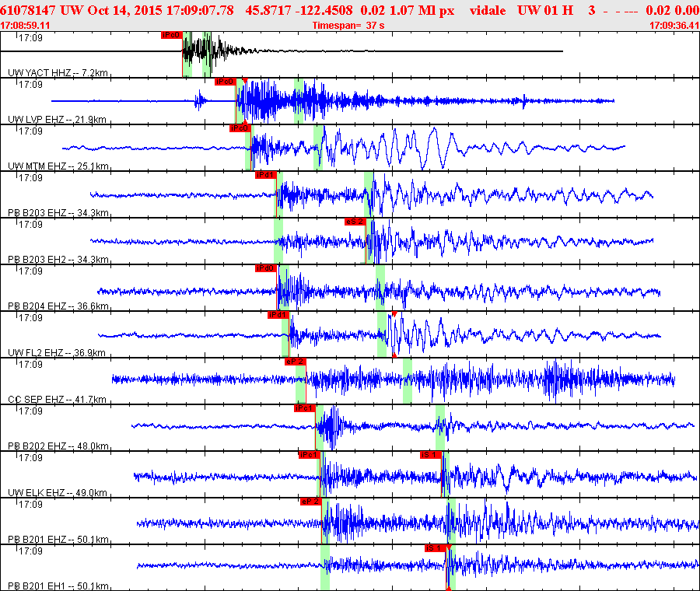The height and width of the screenshot is (591, 700).
Task: Click the green predicted S window on B204
Action: [x=380, y=288]
